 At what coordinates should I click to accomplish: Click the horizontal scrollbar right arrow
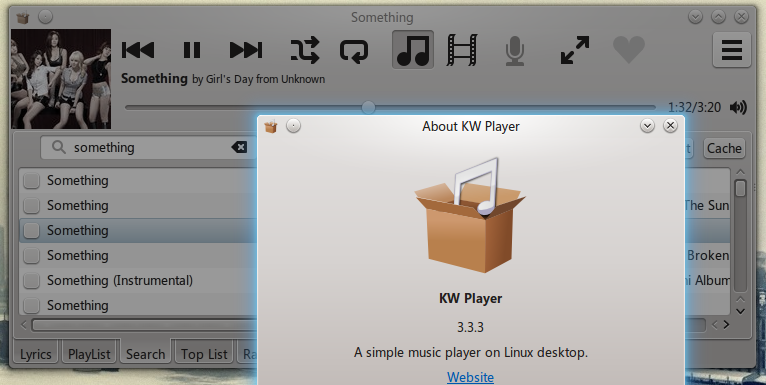tap(726, 324)
